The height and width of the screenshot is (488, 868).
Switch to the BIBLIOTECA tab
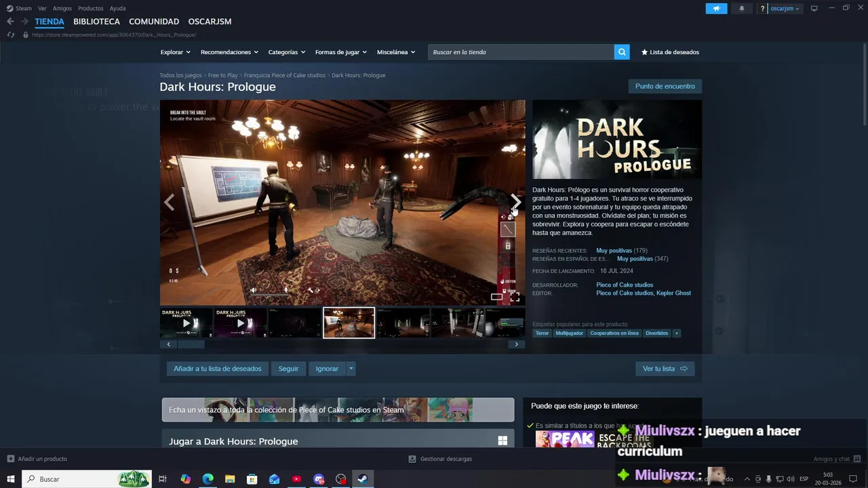(96, 21)
